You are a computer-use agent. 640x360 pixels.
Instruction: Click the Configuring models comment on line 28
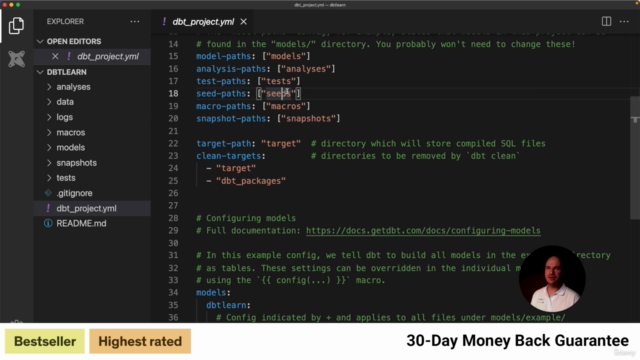(246, 218)
